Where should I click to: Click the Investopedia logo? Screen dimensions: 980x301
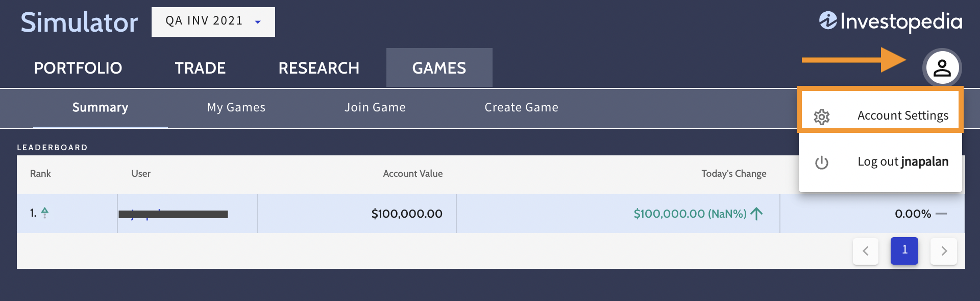click(x=891, y=21)
